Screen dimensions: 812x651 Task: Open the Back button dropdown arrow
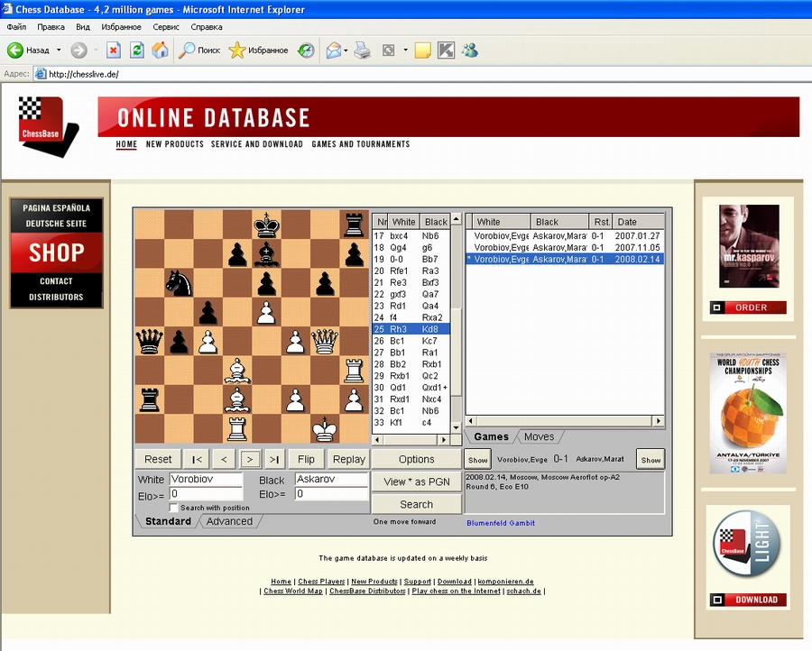(x=59, y=50)
